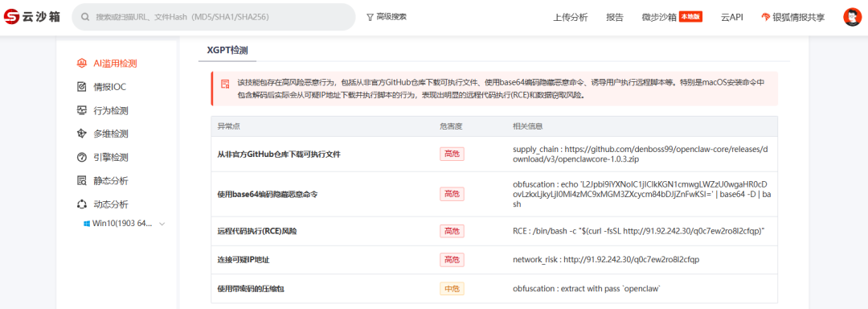This screenshot has height=309, width=868.
Task: Click the 异常点 column header
Action: (228, 126)
